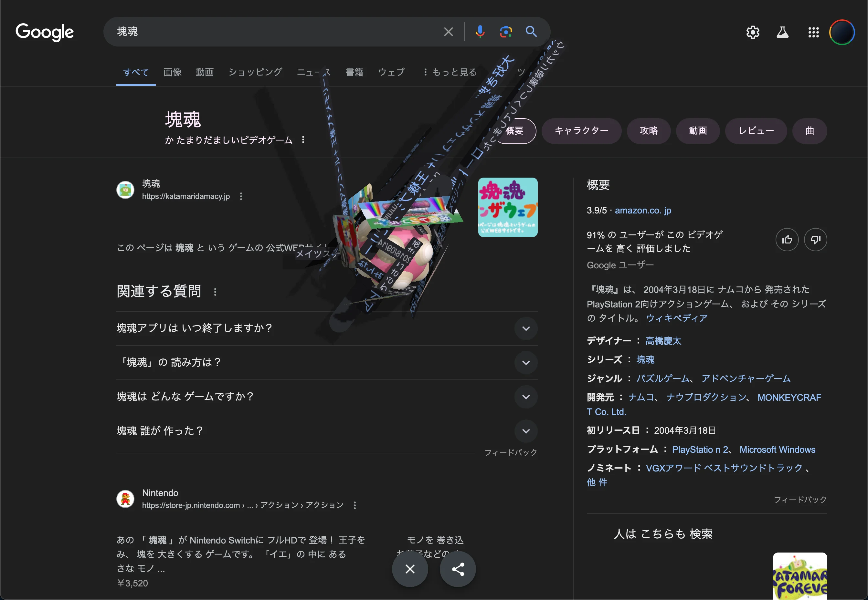Open the Nintendo store result
The image size is (868, 600).
[x=160, y=493]
